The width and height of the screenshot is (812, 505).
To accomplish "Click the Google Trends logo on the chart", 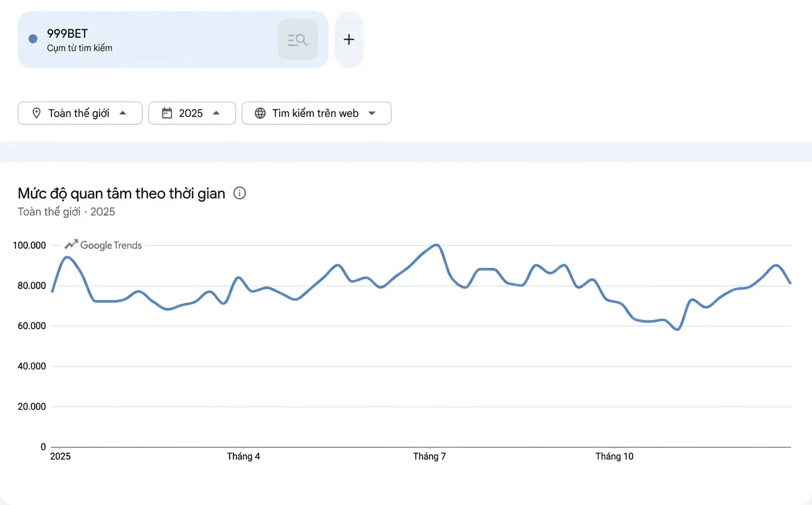I will coord(103,245).
